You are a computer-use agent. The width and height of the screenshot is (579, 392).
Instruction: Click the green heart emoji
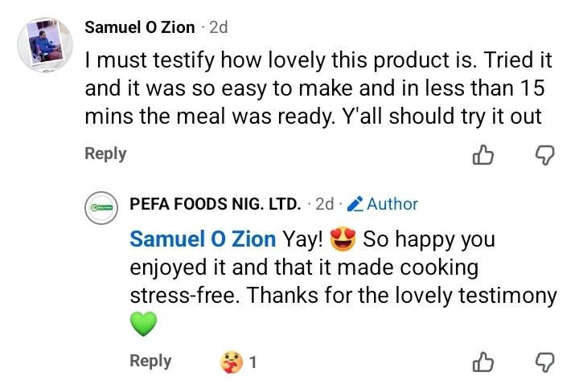(142, 325)
